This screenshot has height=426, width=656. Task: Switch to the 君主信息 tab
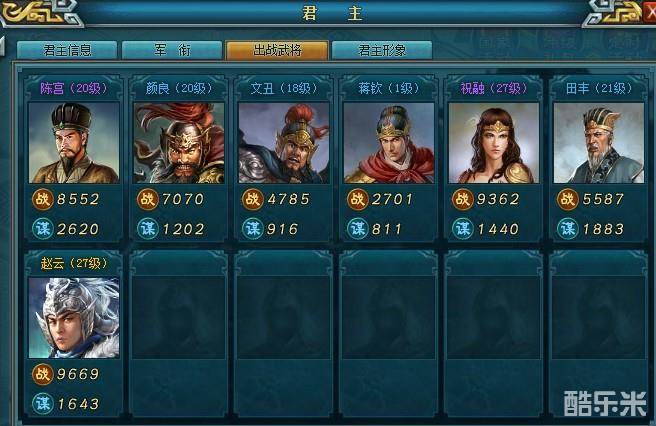tap(67, 50)
